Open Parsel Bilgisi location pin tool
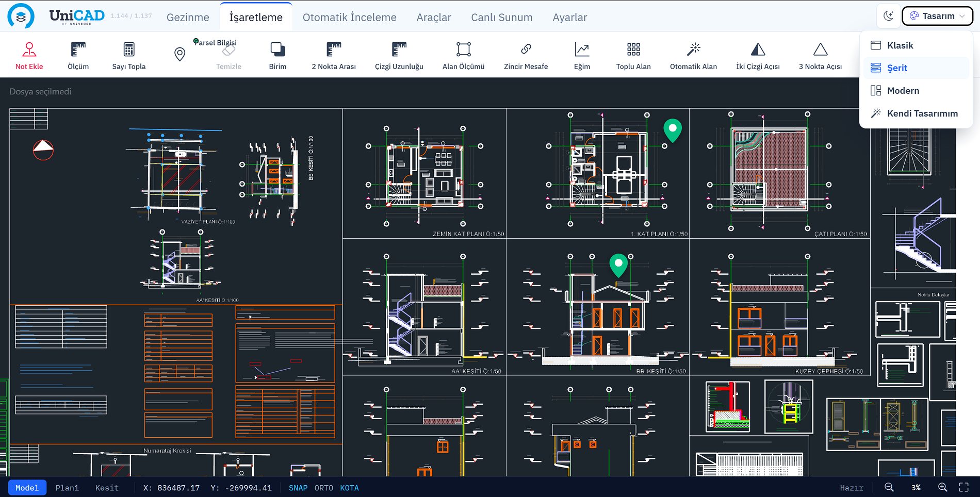 click(179, 54)
